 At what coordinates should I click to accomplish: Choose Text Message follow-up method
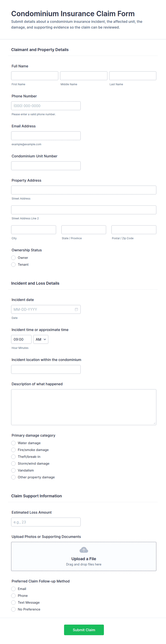tap(14, 603)
